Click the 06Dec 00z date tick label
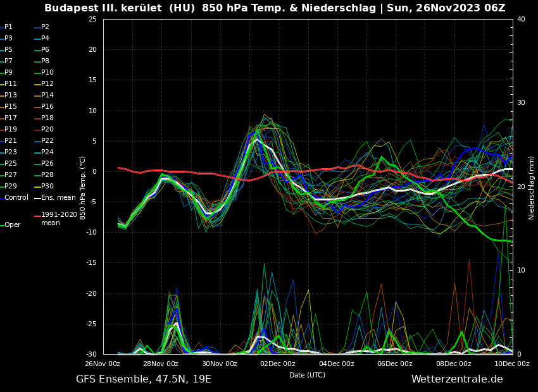The height and width of the screenshot is (392, 538). pyautogui.click(x=395, y=364)
